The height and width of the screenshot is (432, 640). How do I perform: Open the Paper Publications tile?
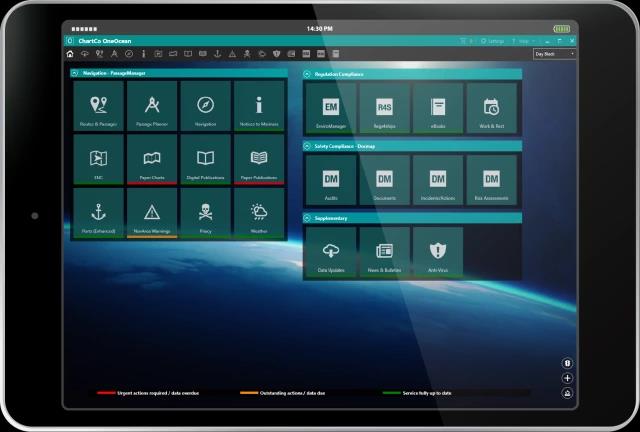pyautogui.click(x=259, y=160)
